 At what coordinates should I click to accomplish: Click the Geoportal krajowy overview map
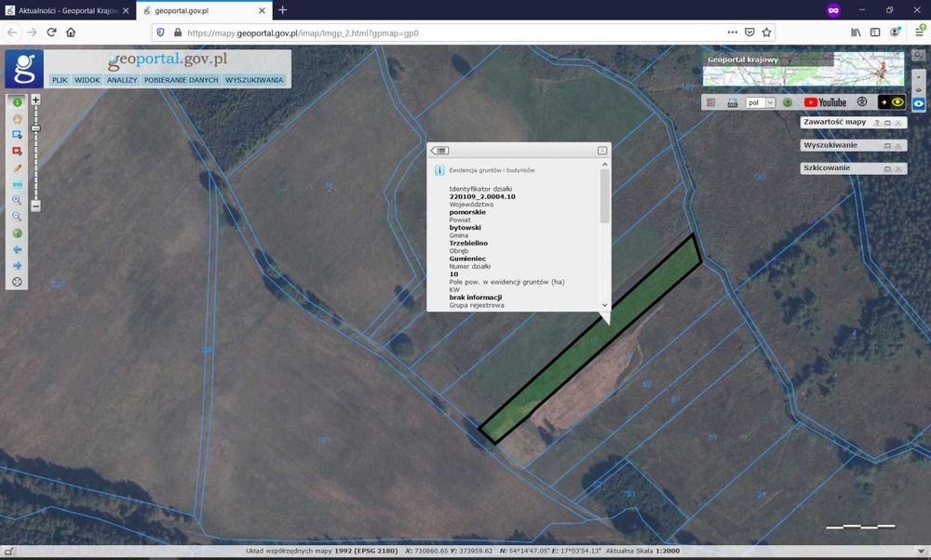click(803, 70)
